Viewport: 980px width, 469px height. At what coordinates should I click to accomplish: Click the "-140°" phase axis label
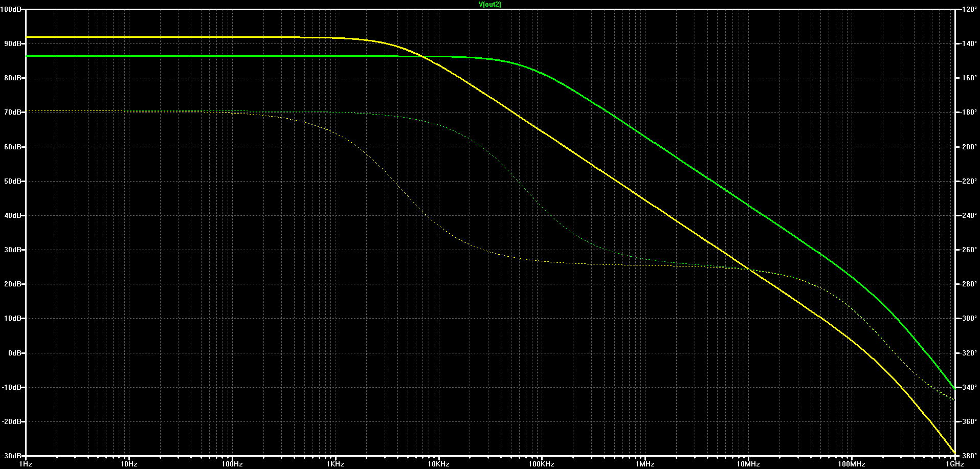[x=968, y=43]
